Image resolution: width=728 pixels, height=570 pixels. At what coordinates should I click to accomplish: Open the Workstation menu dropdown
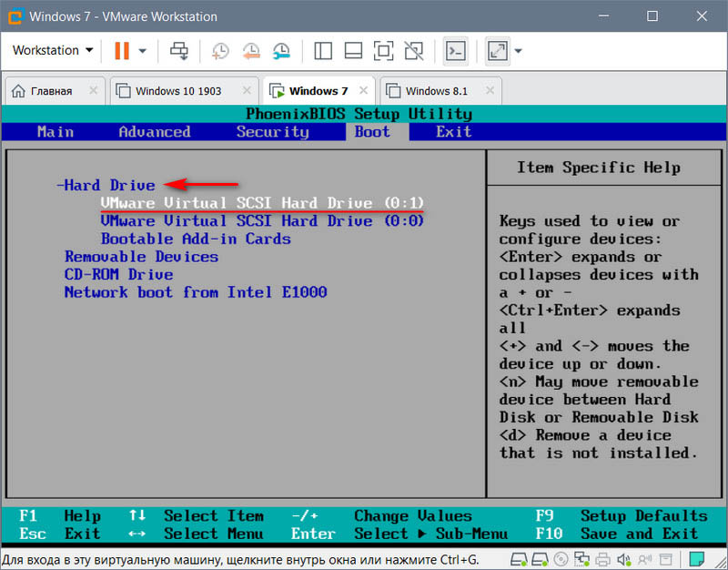point(53,50)
